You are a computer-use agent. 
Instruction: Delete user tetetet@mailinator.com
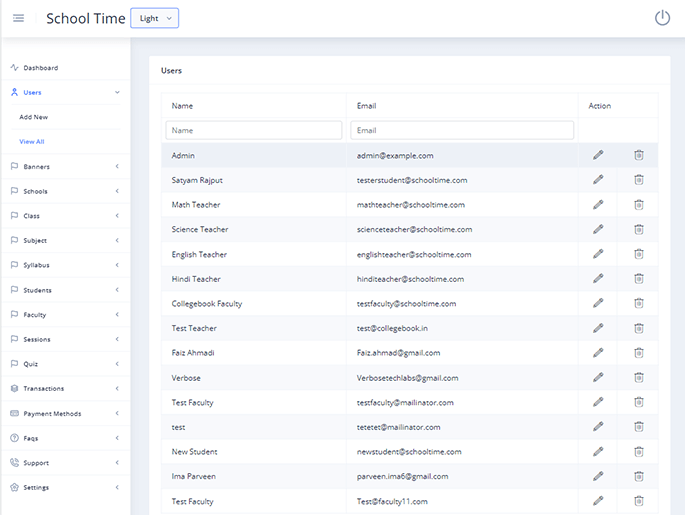(639, 426)
